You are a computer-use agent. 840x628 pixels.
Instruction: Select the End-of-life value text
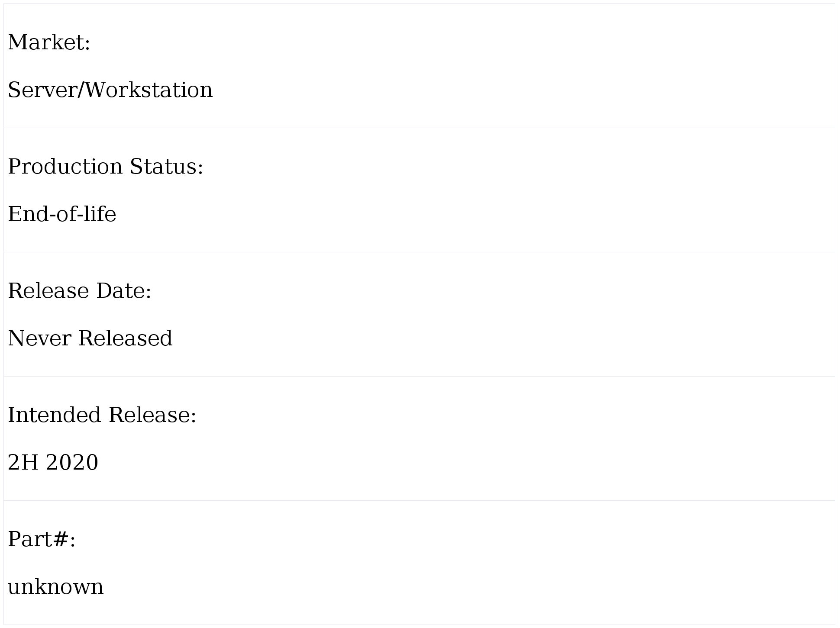pyautogui.click(x=62, y=215)
